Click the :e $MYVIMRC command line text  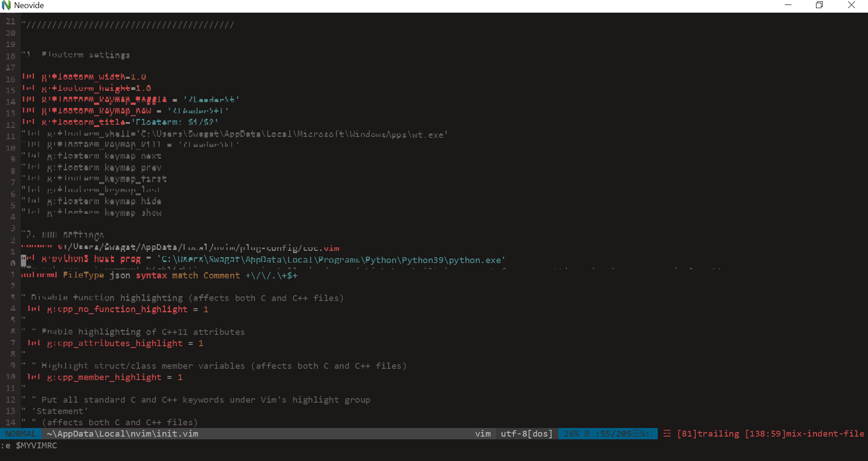pyautogui.click(x=29, y=446)
